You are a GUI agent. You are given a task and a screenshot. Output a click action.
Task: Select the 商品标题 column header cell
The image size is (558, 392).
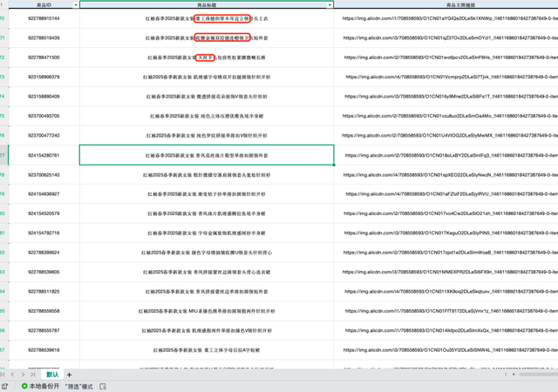tap(207, 4)
